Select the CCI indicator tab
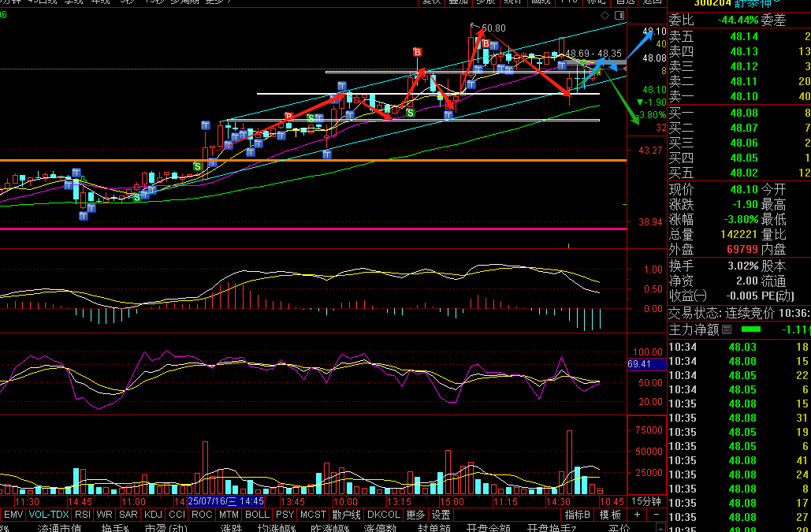This screenshot has height=532, width=811. pos(177,515)
